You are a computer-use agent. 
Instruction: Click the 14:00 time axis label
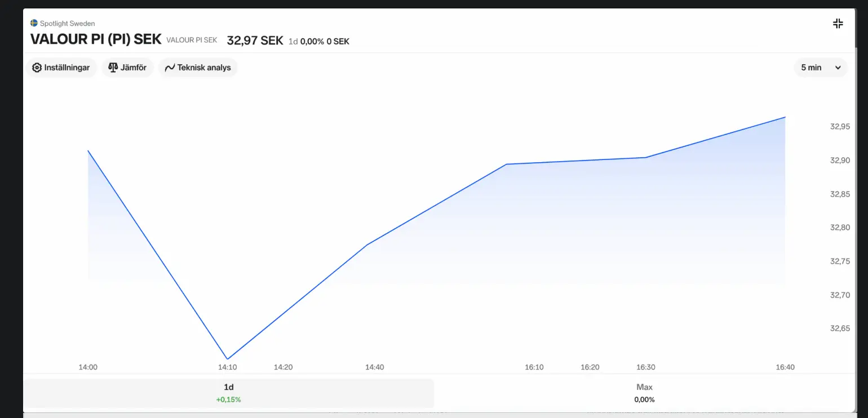click(88, 367)
